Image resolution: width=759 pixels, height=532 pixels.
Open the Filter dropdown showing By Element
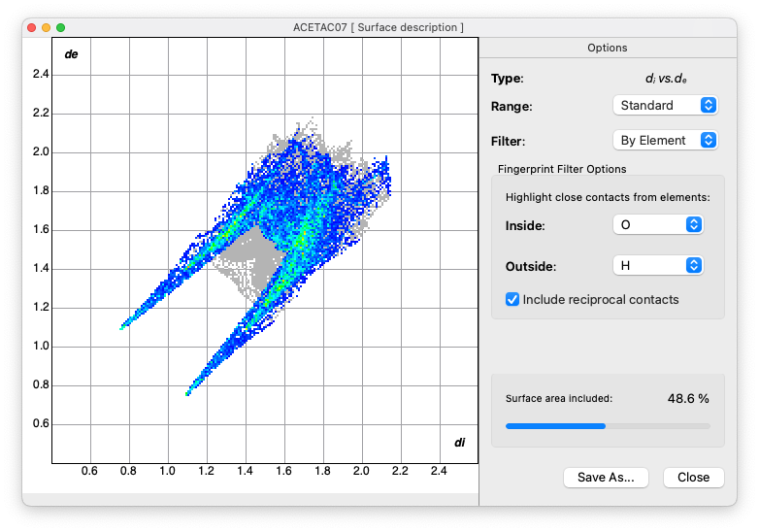coord(665,140)
